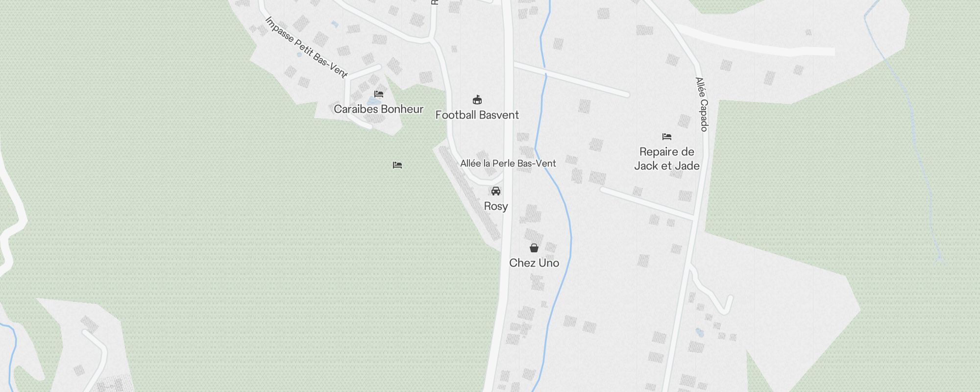Select the Allée Capado street label
Viewport: 980px width, 392px height.
[x=702, y=104]
